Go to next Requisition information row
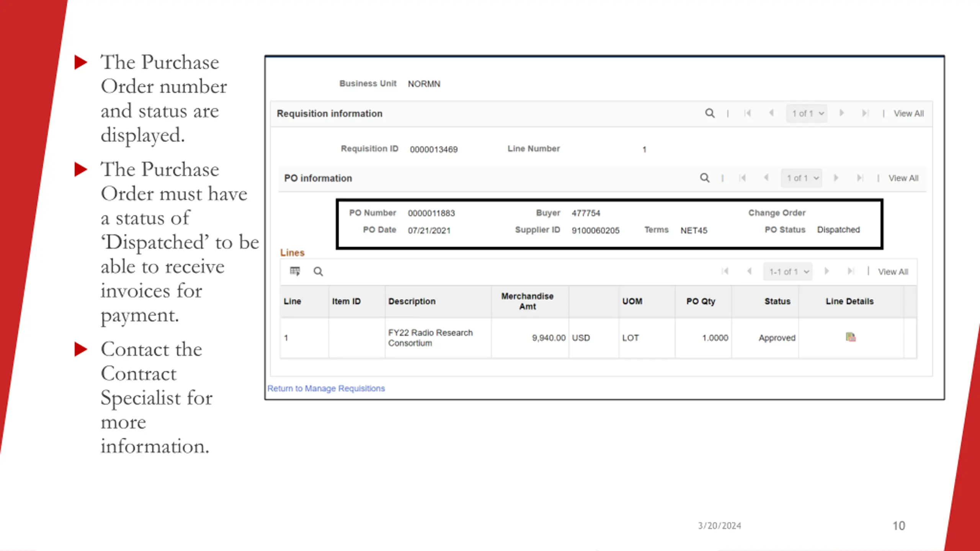Screen dimensions: 980x551 (841, 113)
